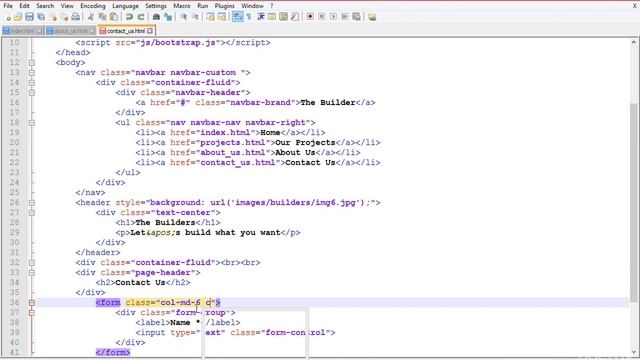Click the vertical scrollbar thumb
Viewport: 640px width, 360px height.
633,202
